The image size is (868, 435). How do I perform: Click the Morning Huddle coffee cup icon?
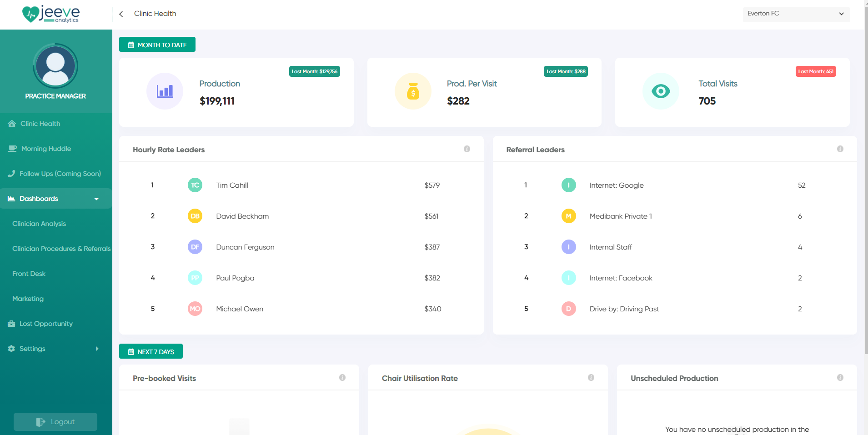click(x=12, y=149)
